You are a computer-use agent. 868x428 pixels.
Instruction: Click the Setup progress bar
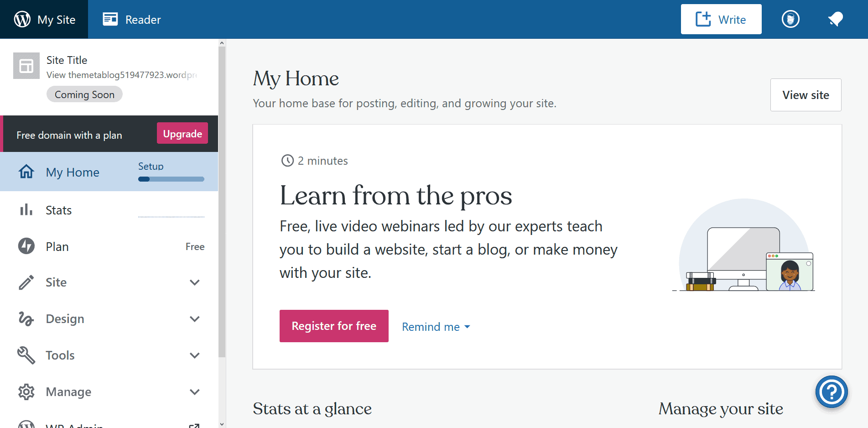coord(171,178)
